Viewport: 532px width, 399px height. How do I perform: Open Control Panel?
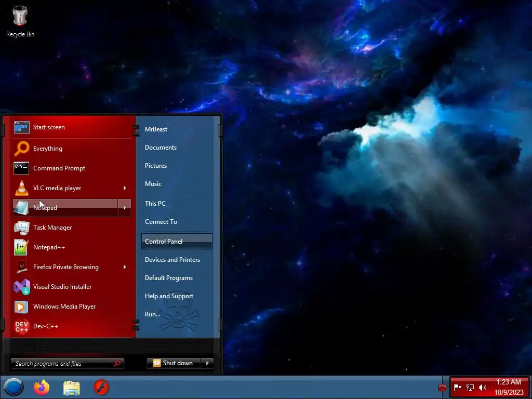(x=177, y=241)
